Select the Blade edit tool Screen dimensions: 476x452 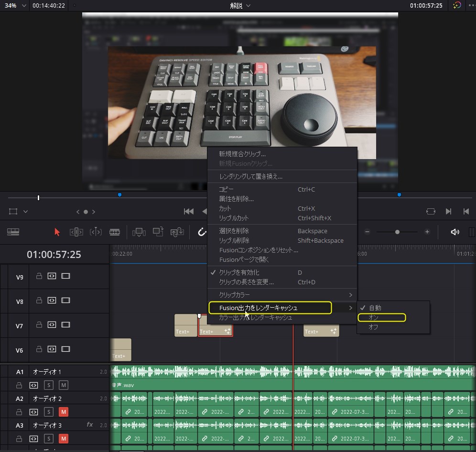114,232
